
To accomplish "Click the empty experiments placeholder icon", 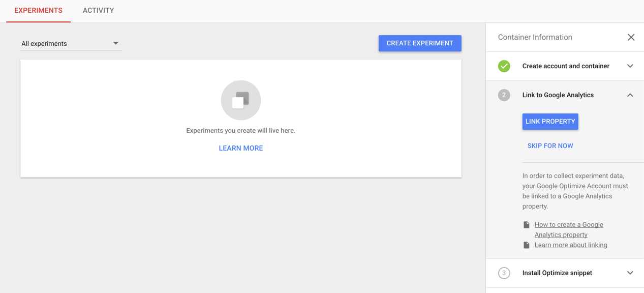I will [x=241, y=100].
